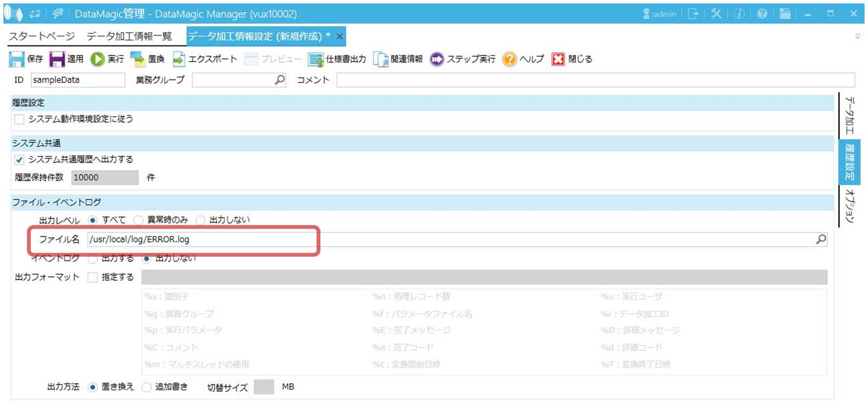The width and height of the screenshot is (868, 406).
Task: Open the 履歴設定 vertical side tab
Action: click(850, 162)
